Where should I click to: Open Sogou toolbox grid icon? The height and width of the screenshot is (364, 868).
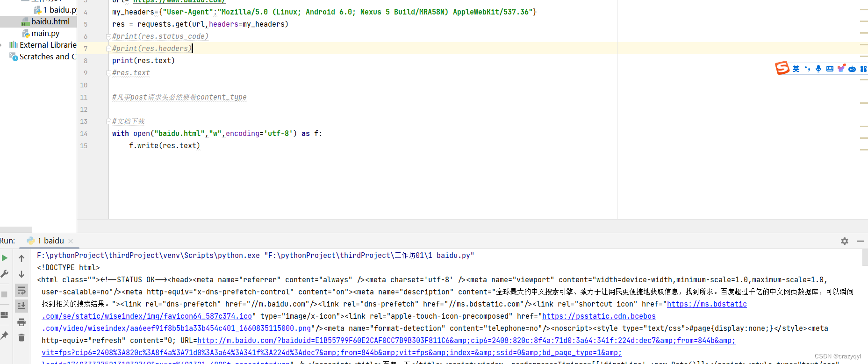tap(863, 69)
